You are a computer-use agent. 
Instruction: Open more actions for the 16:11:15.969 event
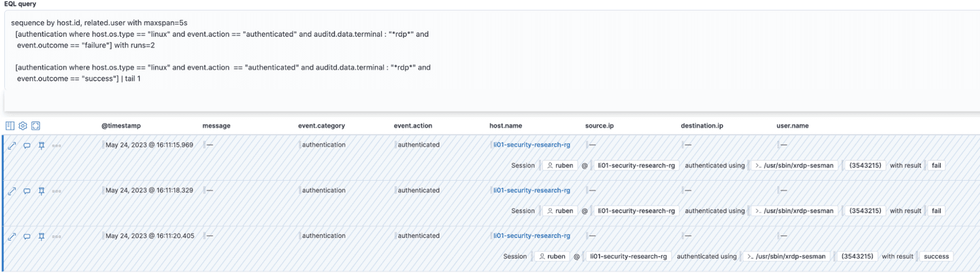pyautogui.click(x=56, y=145)
